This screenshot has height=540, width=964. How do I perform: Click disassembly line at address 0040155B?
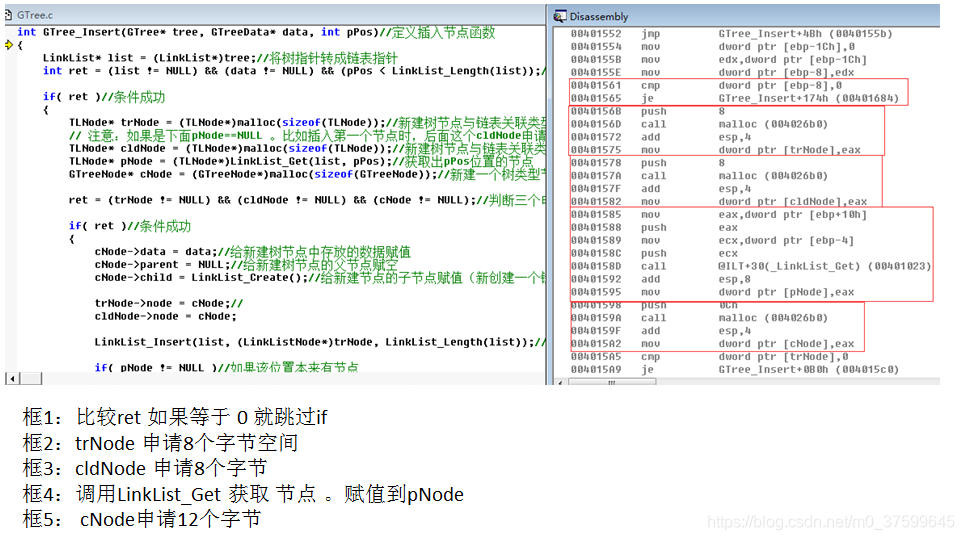(719, 60)
